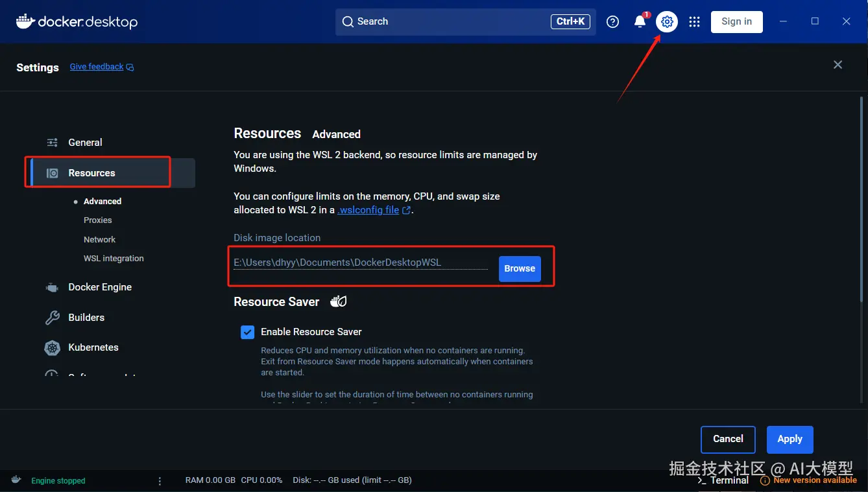Click the Docker Desktop whale logo
868x492 pixels.
25,21
